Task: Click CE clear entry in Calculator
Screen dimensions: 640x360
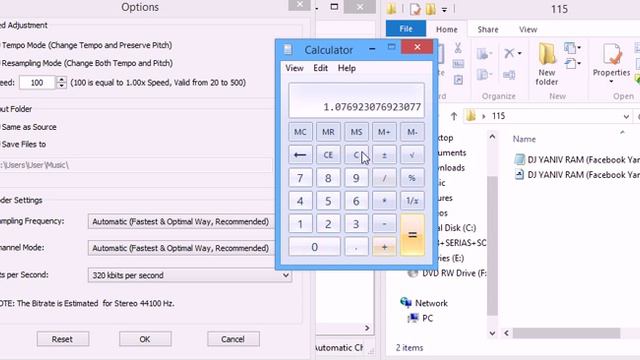Action: point(328,155)
